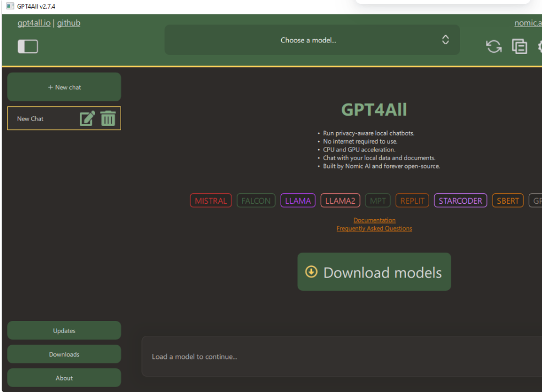Click the LLAMA2 model tag
The image size is (542, 392).
pyautogui.click(x=340, y=200)
